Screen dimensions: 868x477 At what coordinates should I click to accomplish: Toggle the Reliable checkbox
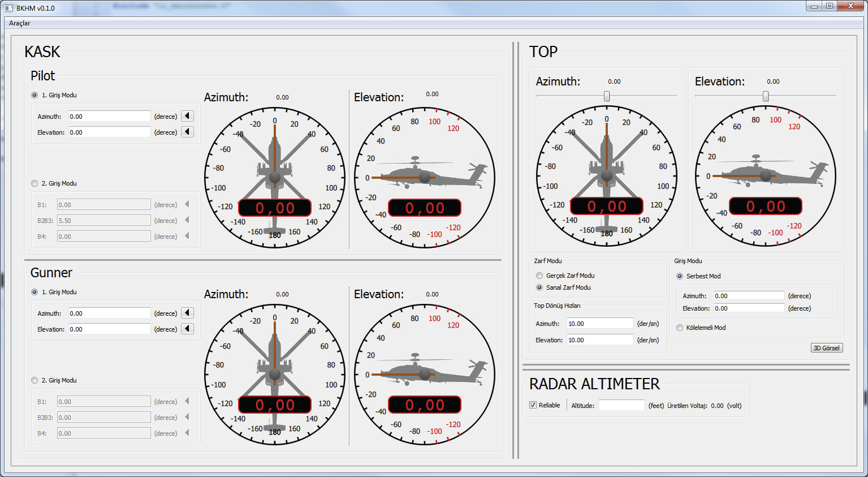[533, 405]
